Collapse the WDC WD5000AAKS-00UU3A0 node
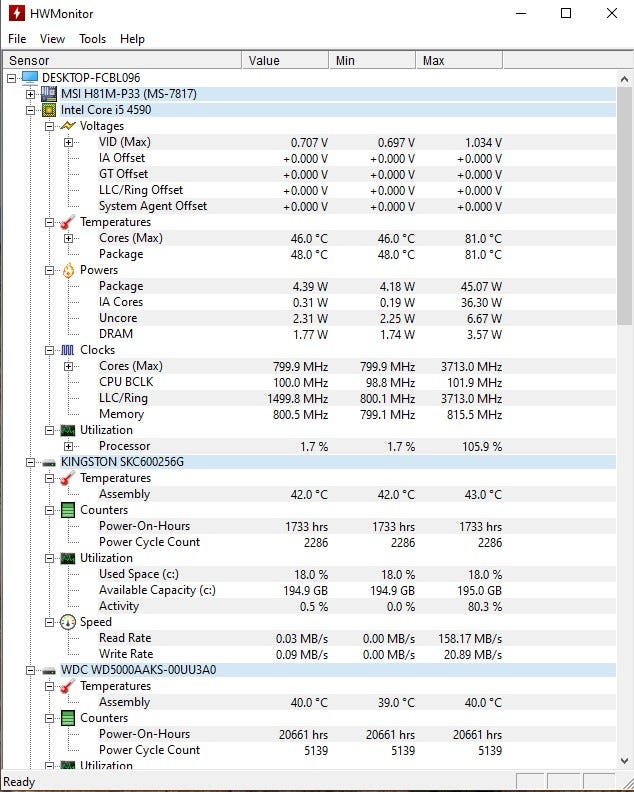Viewport: 634px width, 792px height. (31, 670)
